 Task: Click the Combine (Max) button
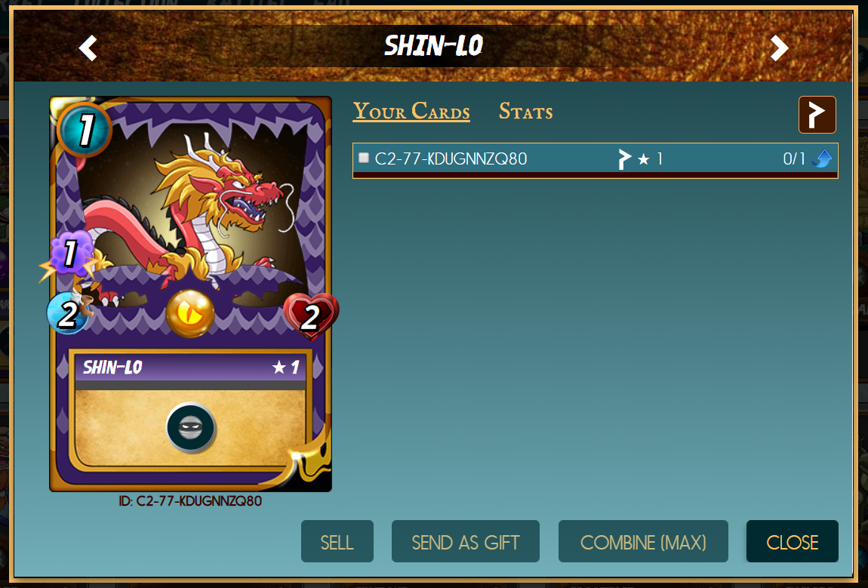(643, 541)
